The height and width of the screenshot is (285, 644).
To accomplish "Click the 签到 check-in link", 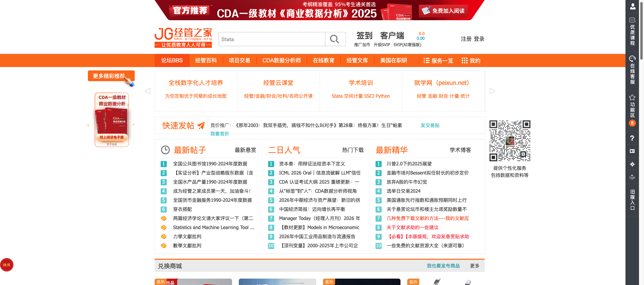I will (x=364, y=35).
